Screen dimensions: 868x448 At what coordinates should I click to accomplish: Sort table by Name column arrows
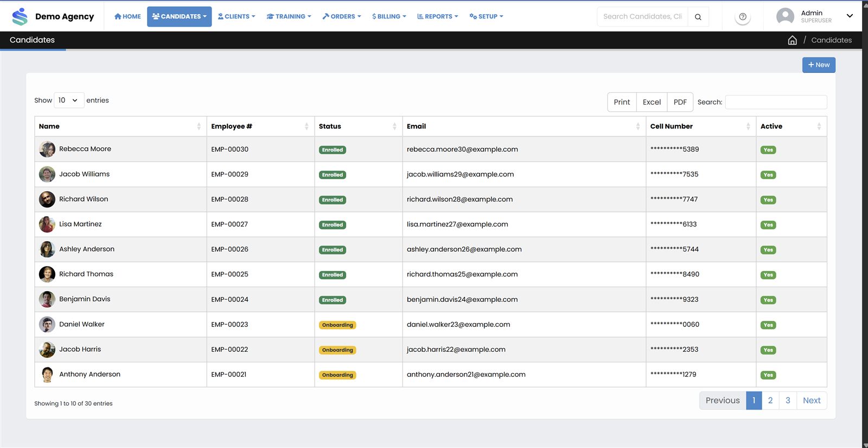(x=199, y=127)
